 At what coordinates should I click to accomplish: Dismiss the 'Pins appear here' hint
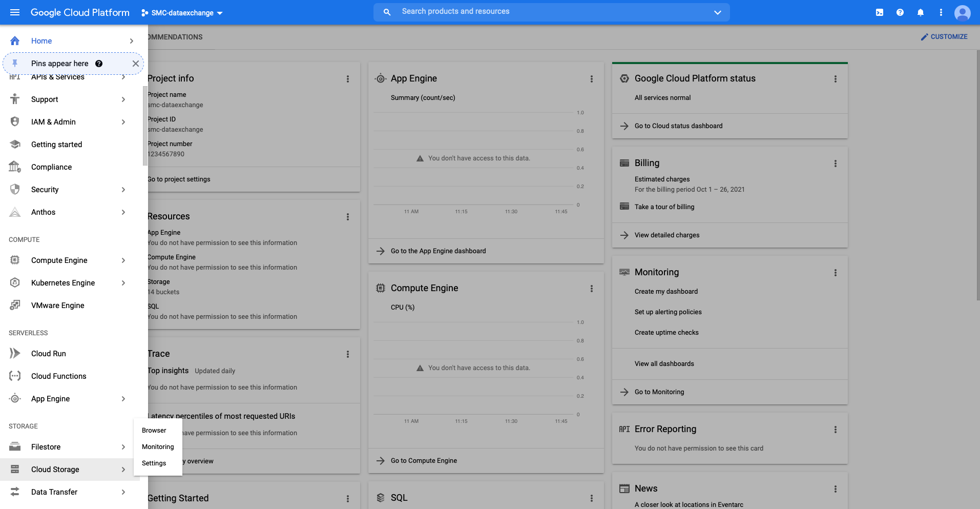point(135,64)
